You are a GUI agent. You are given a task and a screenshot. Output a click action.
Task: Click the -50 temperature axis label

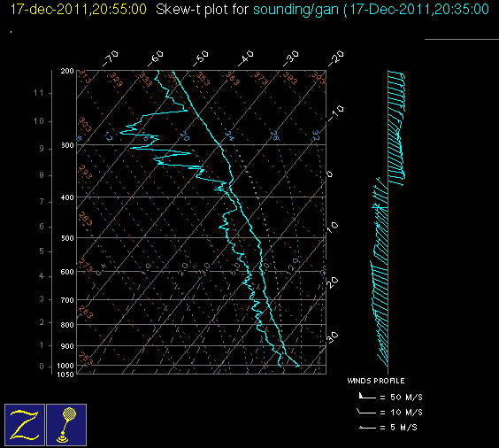201,58
